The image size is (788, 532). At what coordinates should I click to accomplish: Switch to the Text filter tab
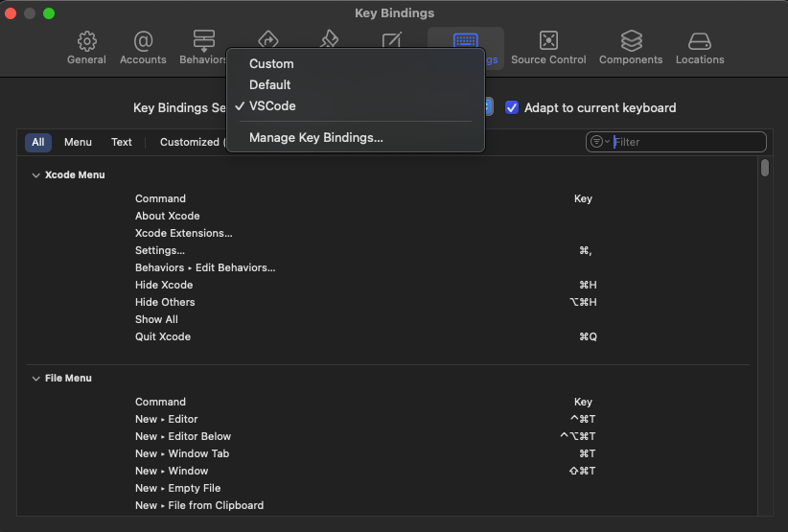click(x=122, y=142)
